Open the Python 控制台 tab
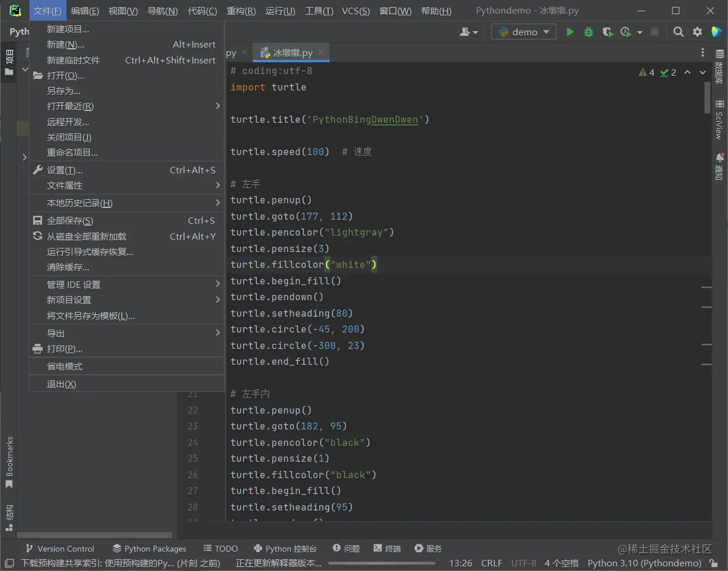Viewport: 728px width, 571px height. point(285,548)
